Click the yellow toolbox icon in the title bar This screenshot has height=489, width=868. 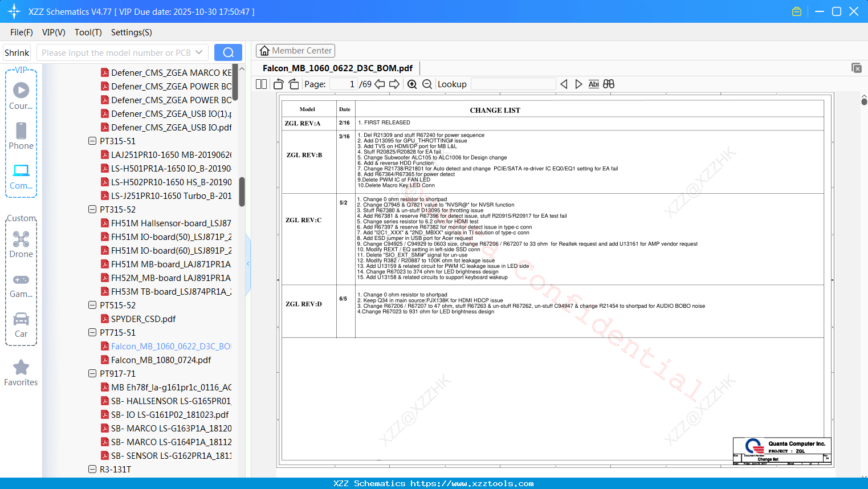[x=797, y=11]
